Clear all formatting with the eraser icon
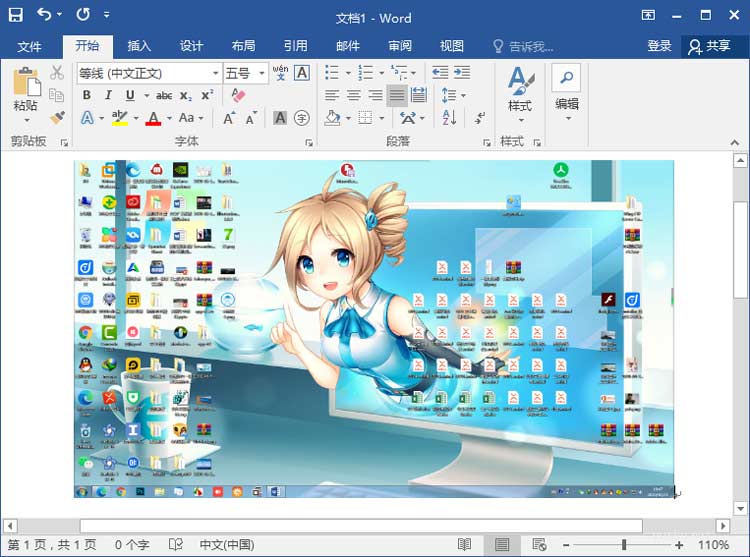 coord(237,95)
